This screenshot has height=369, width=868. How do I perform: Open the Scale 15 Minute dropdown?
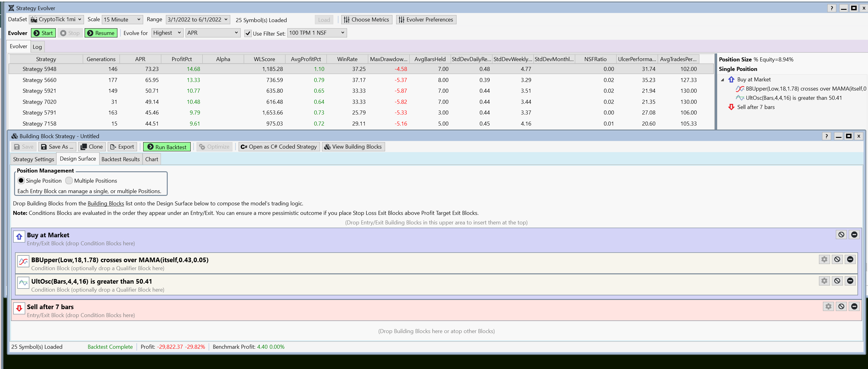[122, 20]
